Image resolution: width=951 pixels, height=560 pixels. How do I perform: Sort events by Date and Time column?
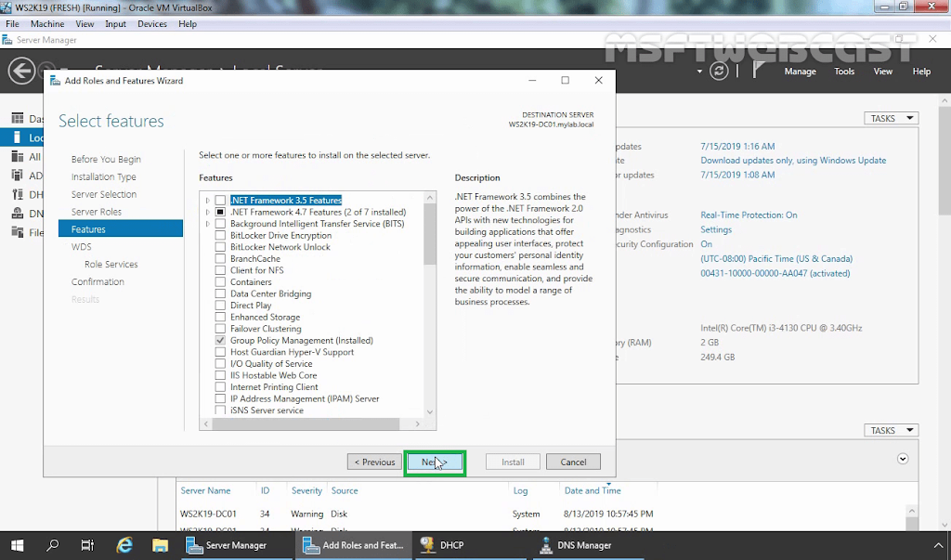tap(593, 490)
